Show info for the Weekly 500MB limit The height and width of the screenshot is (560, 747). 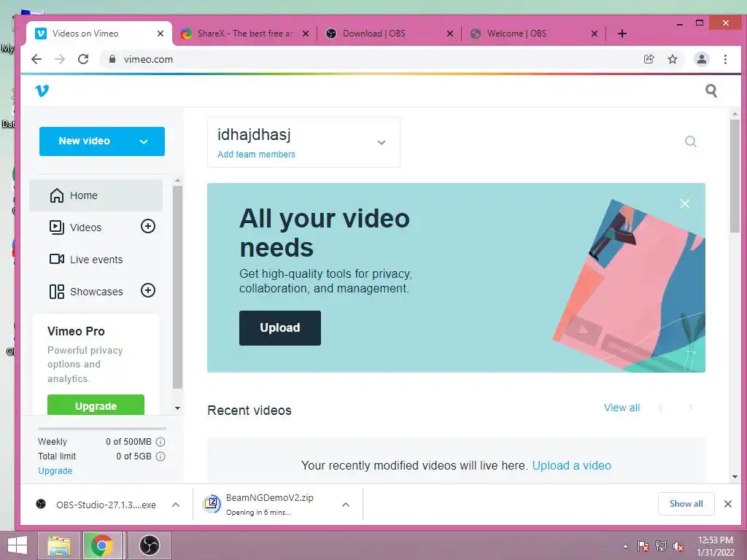[x=160, y=441]
